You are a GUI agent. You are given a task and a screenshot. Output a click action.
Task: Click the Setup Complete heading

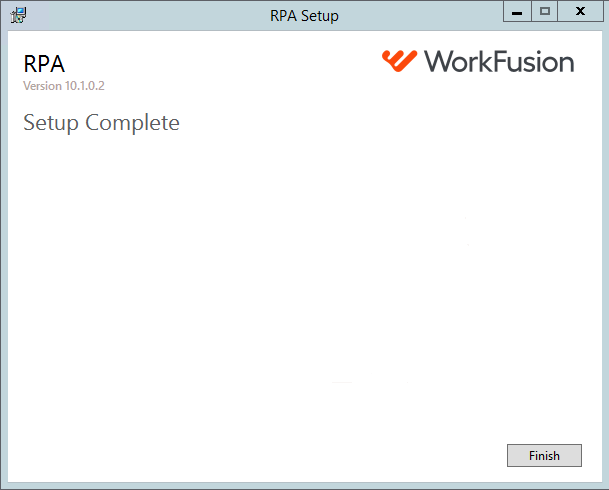[101, 123]
